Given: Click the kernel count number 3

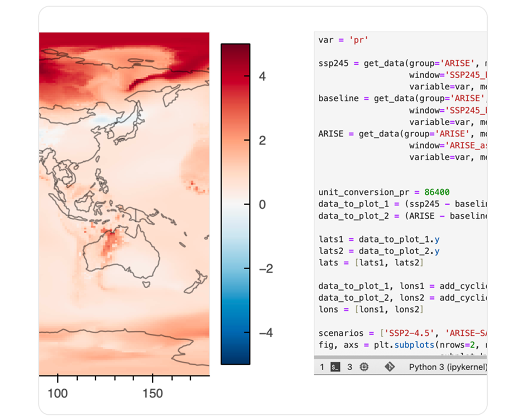Looking at the screenshot, I should tap(349, 367).
